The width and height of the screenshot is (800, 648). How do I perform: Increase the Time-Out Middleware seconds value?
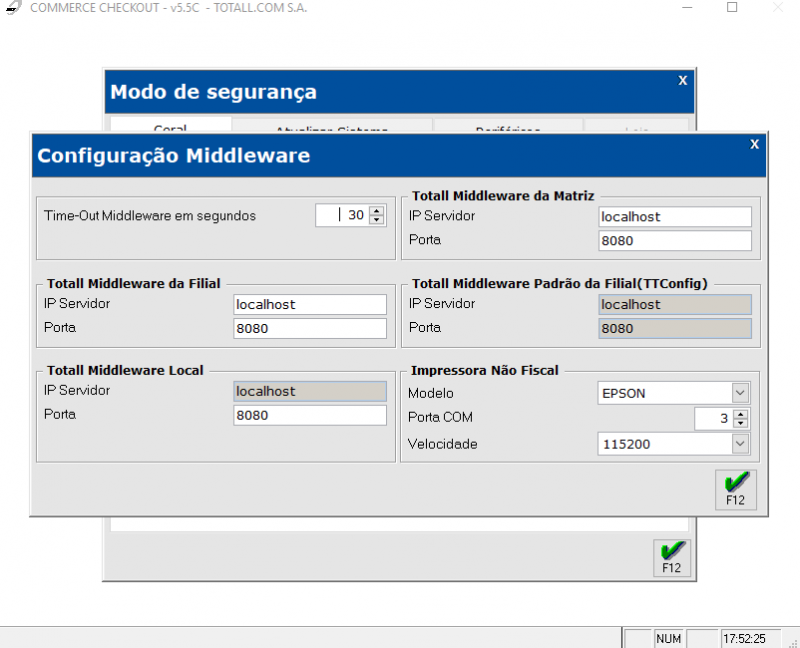tap(376, 210)
